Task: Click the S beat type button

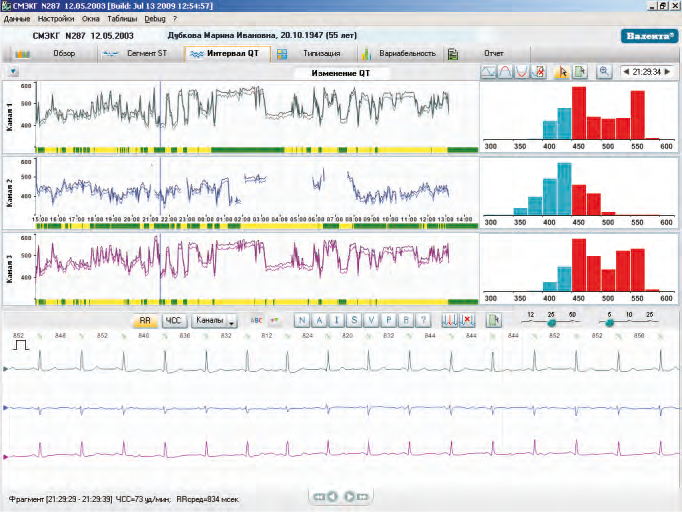Action: [354, 321]
